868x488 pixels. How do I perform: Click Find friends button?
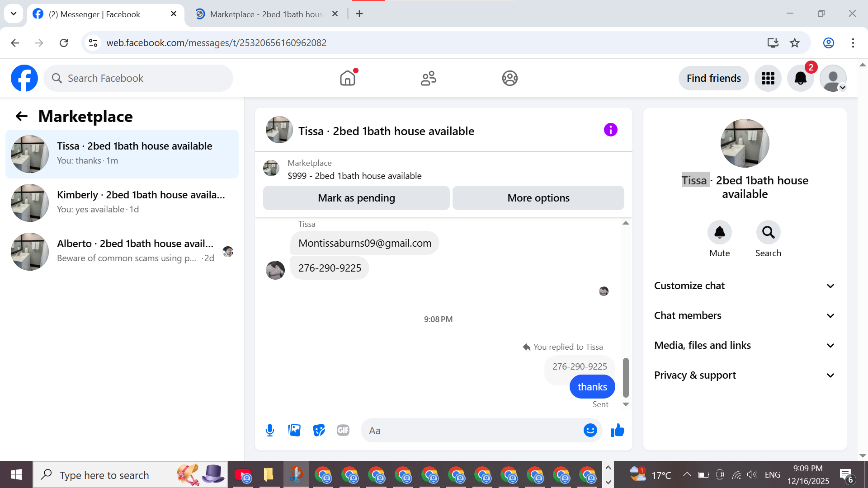[713, 78]
